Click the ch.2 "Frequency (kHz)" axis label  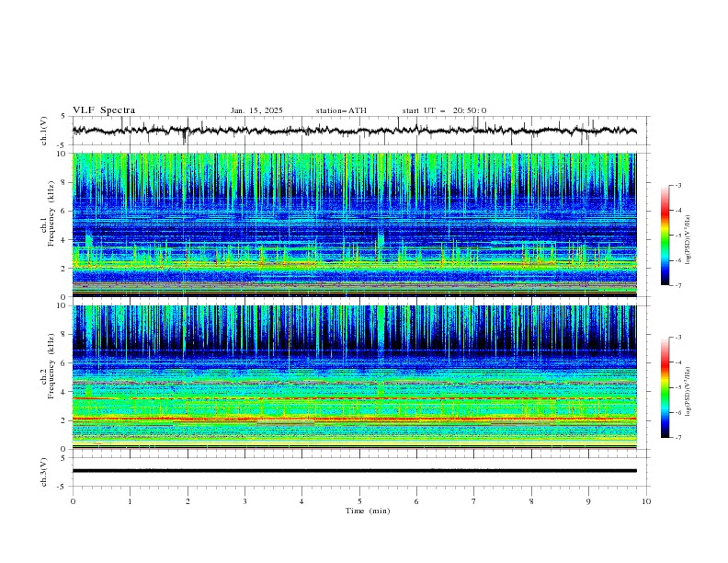click(51, 366)
